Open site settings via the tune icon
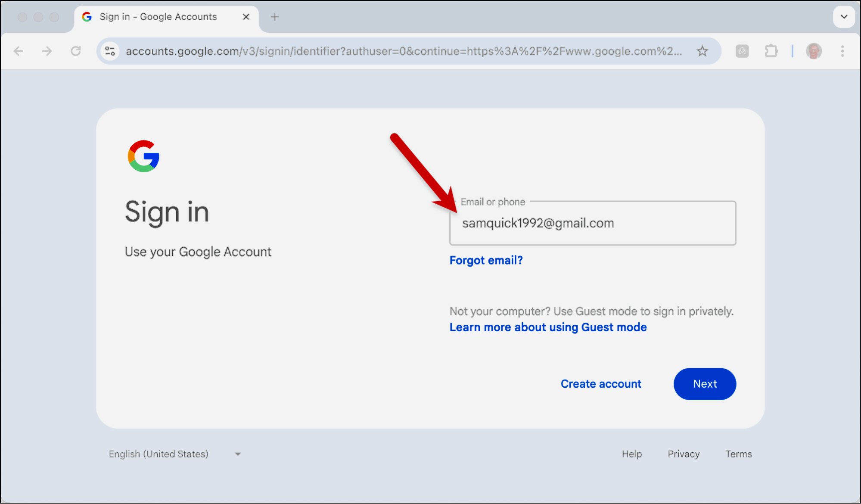Screen dimensions: 861x504 pos(110,51)
